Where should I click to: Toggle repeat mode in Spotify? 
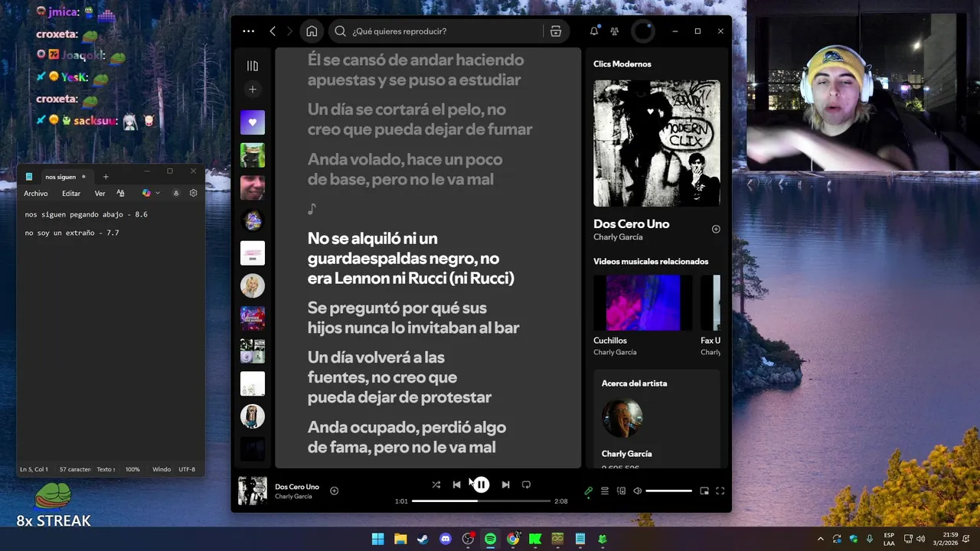pos(526,484)
